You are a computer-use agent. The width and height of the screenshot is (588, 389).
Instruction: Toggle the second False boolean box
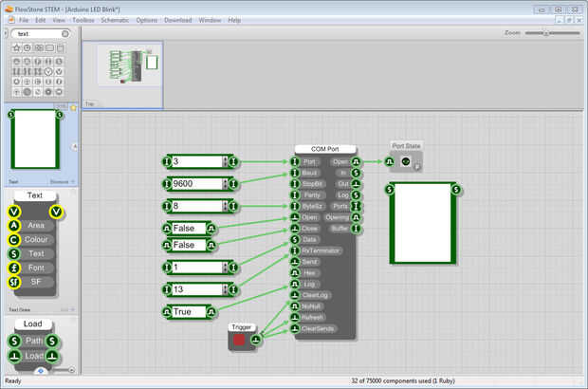click(189, 245)
